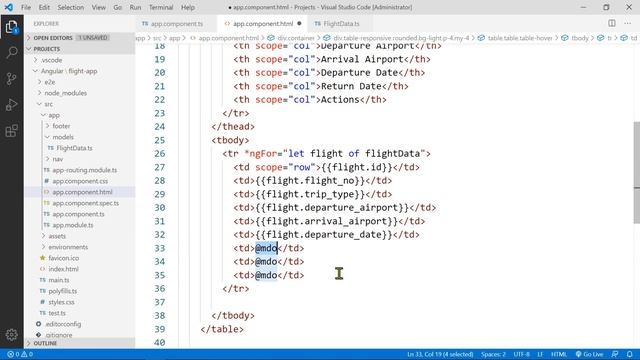640x360 pixels.
Task: Click the UTF-8 encoding status entry
Action: (x=521, y=354)
